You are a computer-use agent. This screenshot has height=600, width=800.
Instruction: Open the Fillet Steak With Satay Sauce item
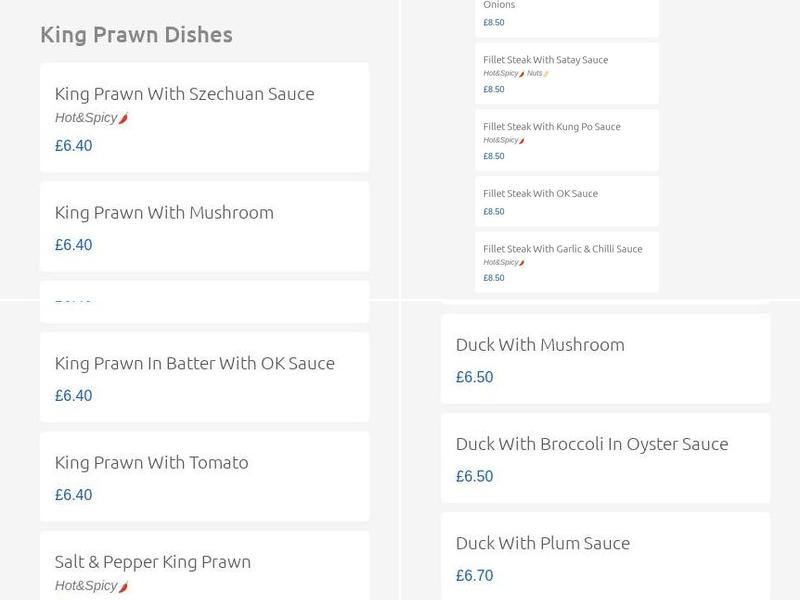click(x=545, y=59)
